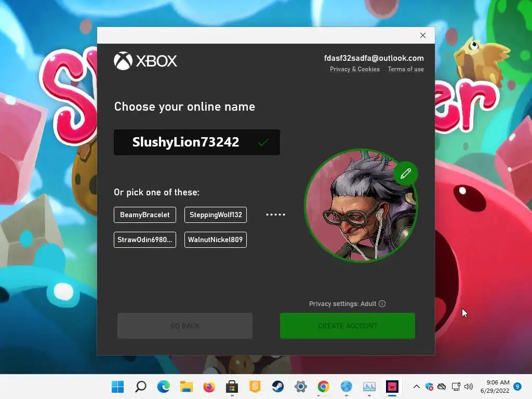Screen dimensions: 532x399
Task: Click the SlushyLion73242 gamertag field
Action: (x=197, y=142)
